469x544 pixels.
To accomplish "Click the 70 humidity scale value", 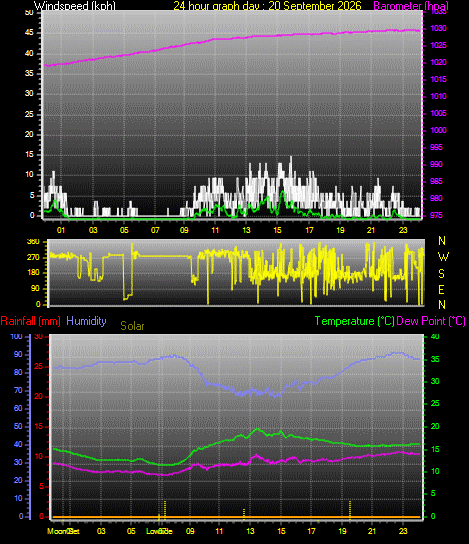I will [x=18, y=390].
